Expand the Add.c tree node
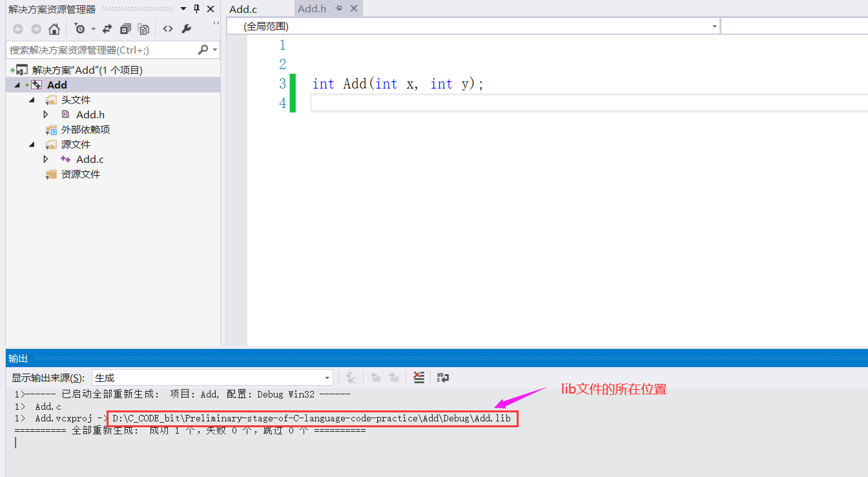Image resolution: width=868 pixels, height=477 pixels. click(46, 159)
